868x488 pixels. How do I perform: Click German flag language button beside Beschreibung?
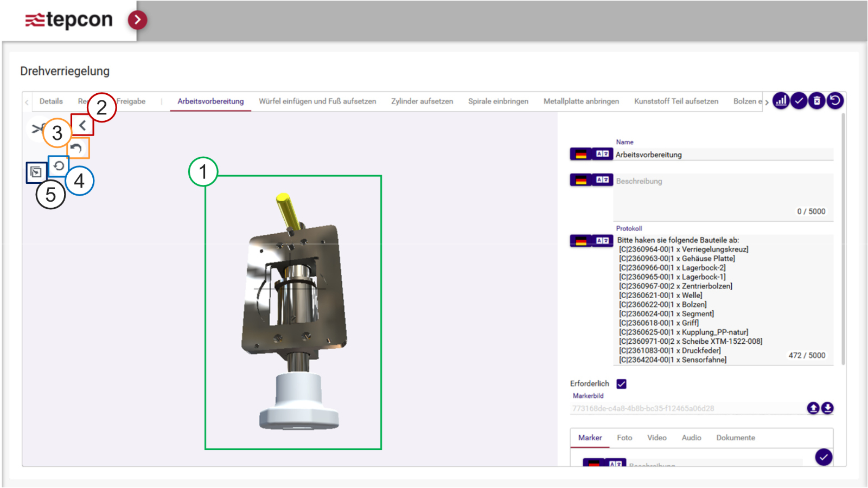coord(580,180)
